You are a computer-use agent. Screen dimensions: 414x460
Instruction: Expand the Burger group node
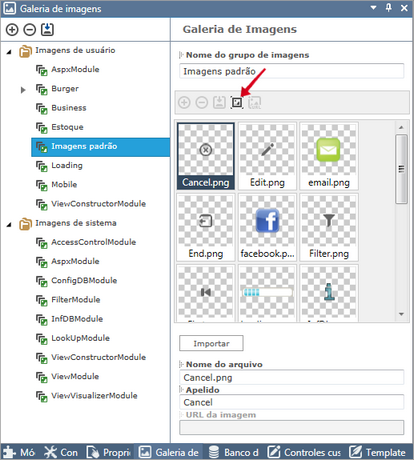[23, 90]
